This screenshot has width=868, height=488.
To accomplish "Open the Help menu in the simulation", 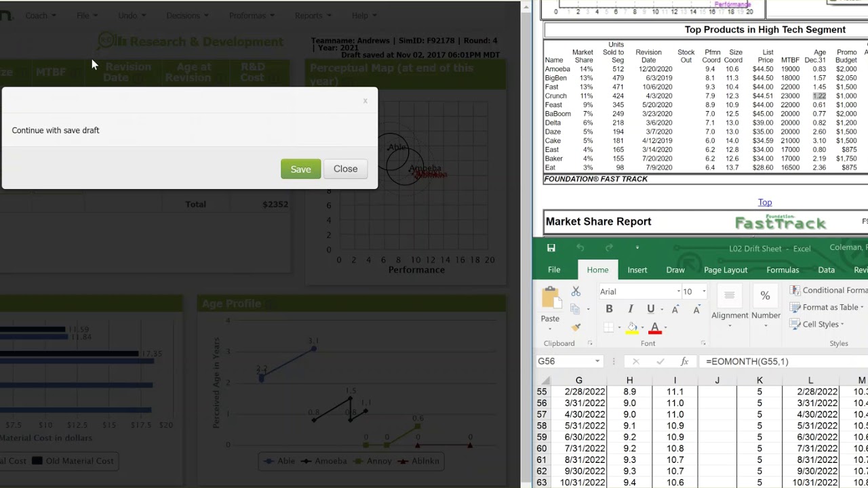I will (363, 16).
